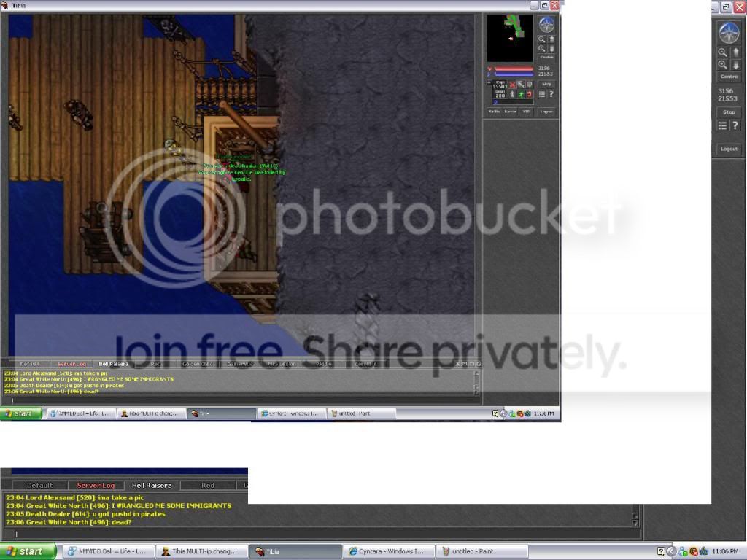Toggle the green chase opponent icon
The height and width of the screenshot is (560, 747).
pyautogui.click(x=521, y=94)
